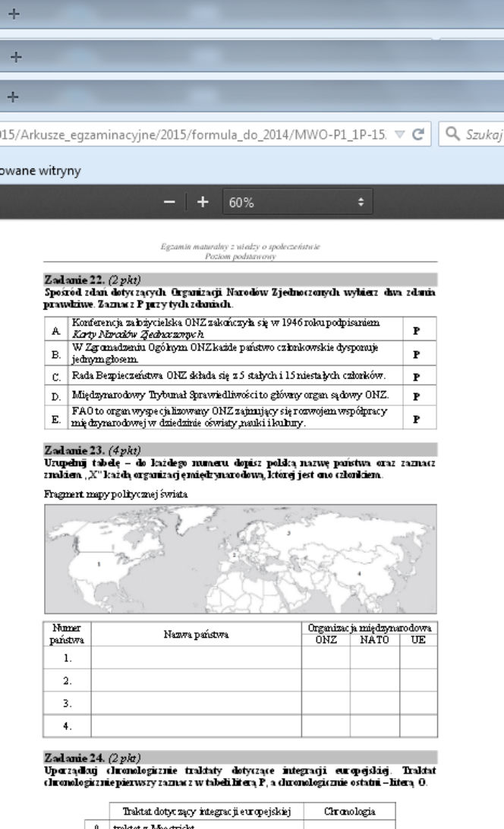
Task: Click the ONZ column header
Action: coord(326,640)
